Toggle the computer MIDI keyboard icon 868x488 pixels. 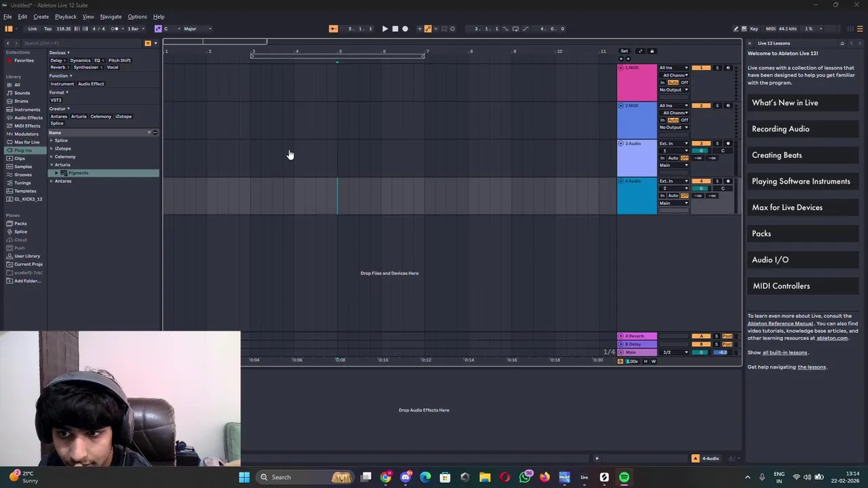[745, 28]
